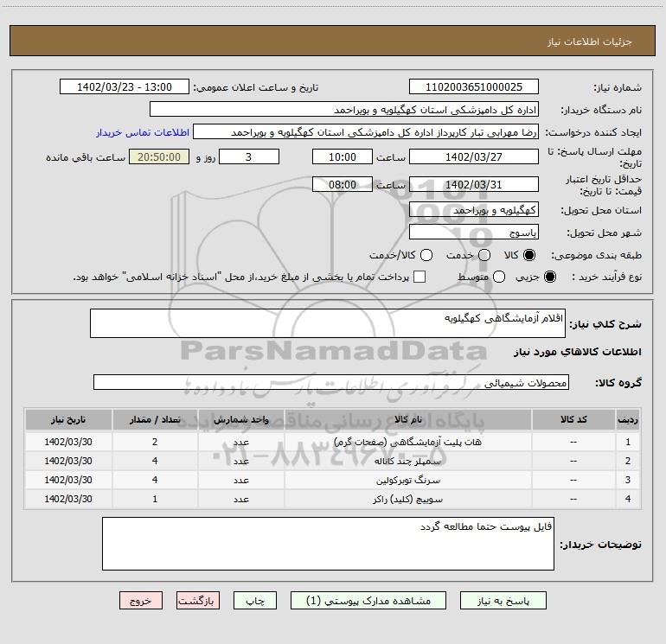The height and width of the screenshot is (644, 666).
Task: Click the جزئیات اطلاعات نیاز page title
Action: (x=590, y=41)
